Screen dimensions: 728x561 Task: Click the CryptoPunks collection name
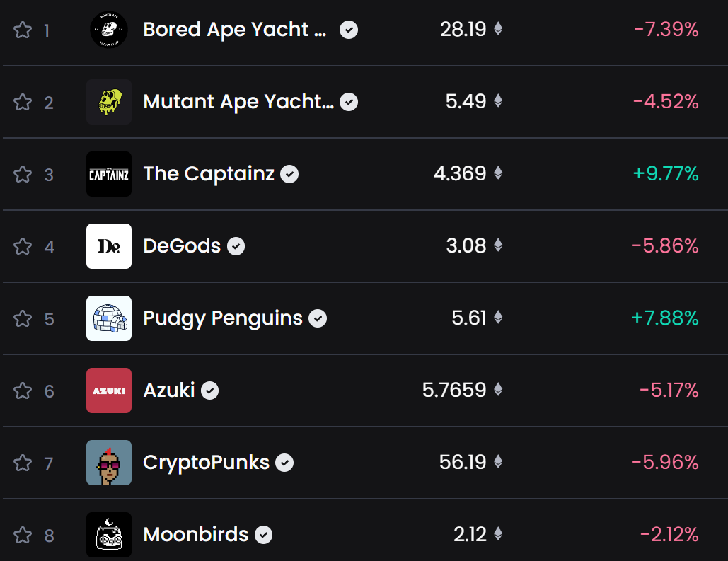pyautogui.click(x=206, y=463)
